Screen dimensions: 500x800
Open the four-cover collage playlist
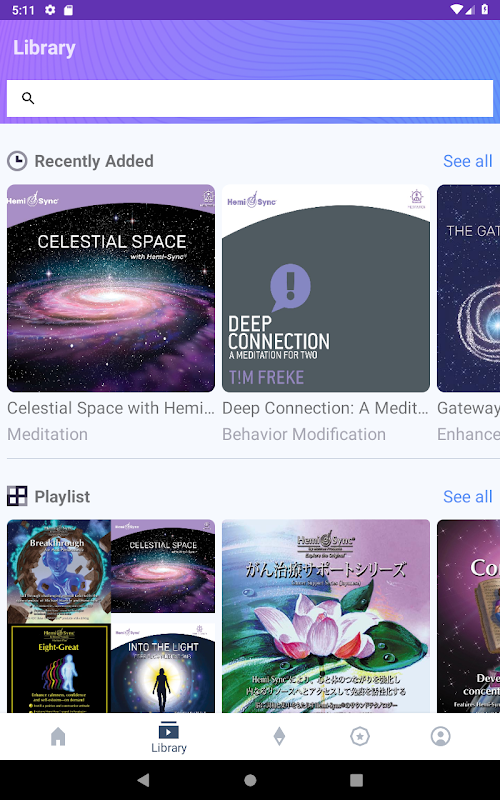[111, 616]
